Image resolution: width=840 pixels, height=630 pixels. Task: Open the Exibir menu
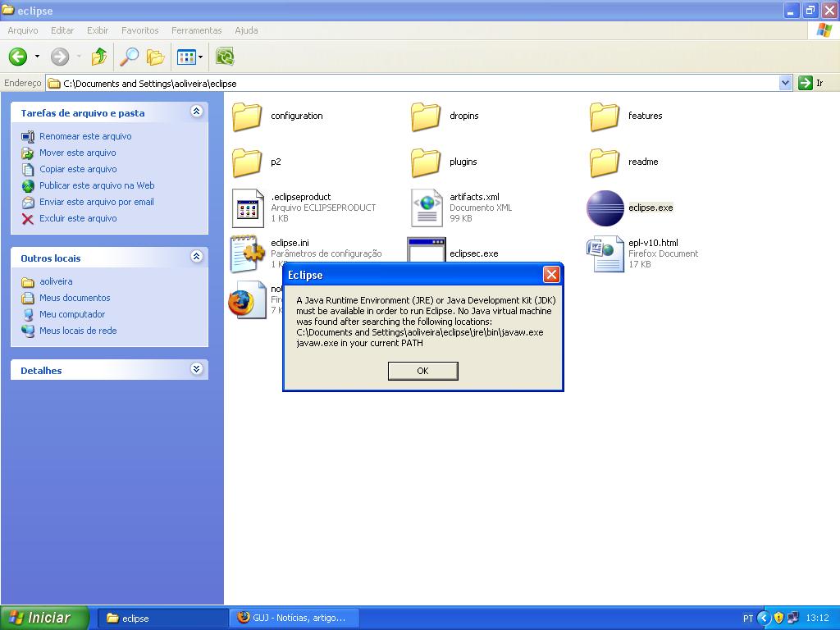tap(98, 30)
